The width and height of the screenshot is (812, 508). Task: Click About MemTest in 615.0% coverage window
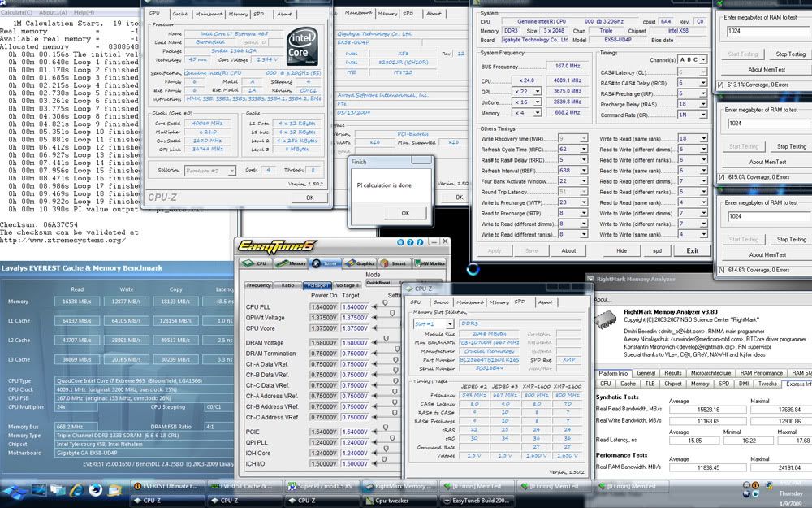(x=767, y=162)
